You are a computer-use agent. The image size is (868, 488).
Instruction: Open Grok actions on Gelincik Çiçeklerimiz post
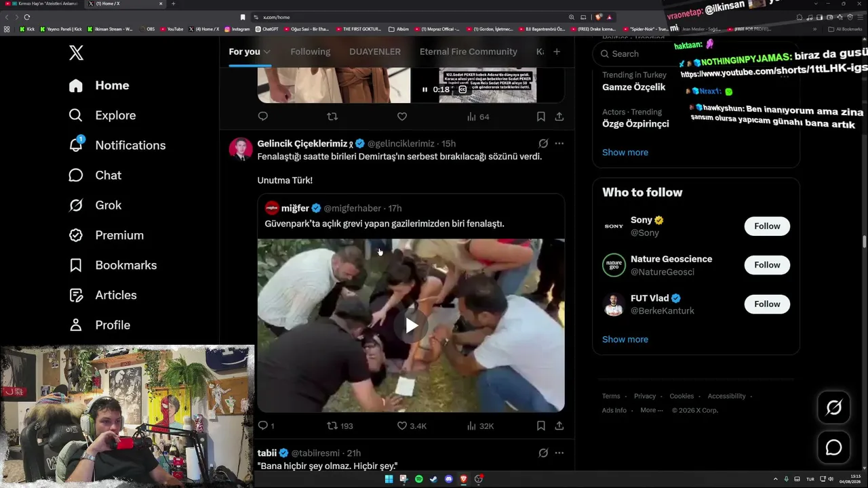543,144
